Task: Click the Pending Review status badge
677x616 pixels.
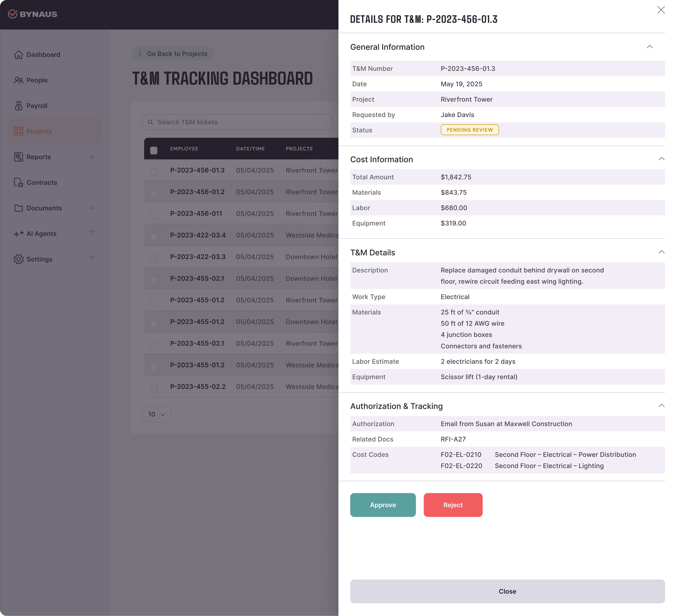Action: tap(469, 130)
